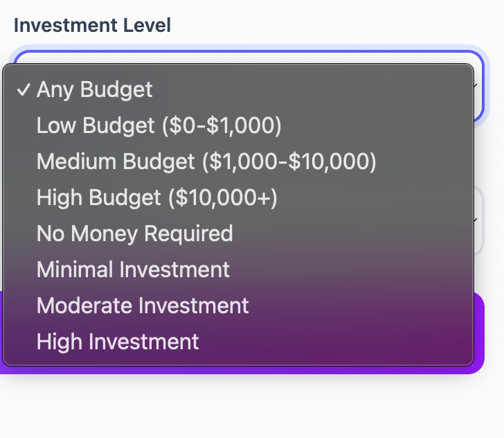Click the Investment Level label

coord(92,26)
